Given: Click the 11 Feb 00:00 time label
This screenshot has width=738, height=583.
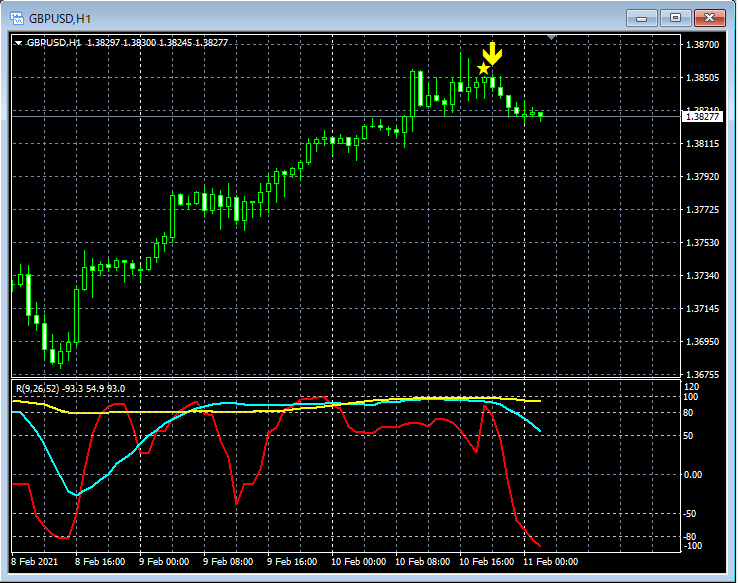Looking at the screenshot, I should pos(550,562).
